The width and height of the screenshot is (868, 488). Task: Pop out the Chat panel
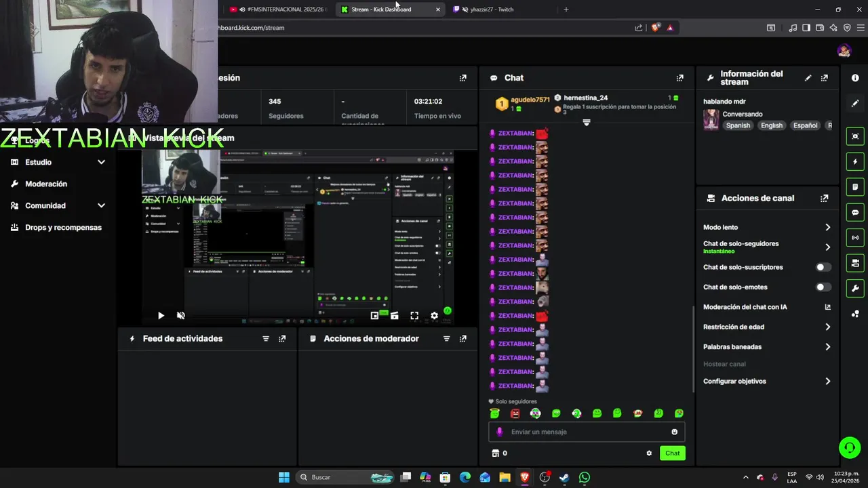pos(680,78)
